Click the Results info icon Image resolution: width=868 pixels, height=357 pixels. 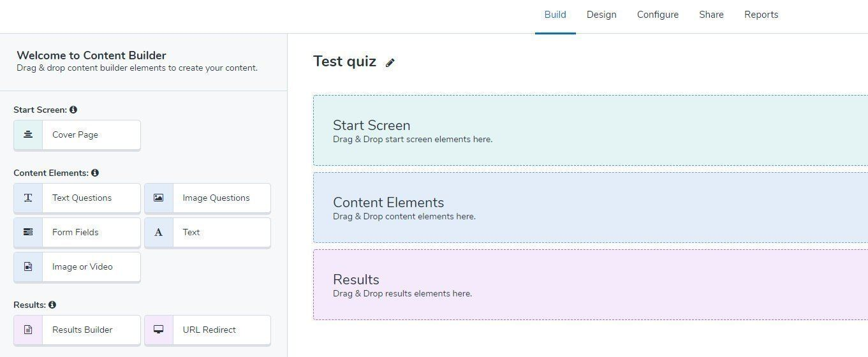pyautogui.click(x=52, y=305)
